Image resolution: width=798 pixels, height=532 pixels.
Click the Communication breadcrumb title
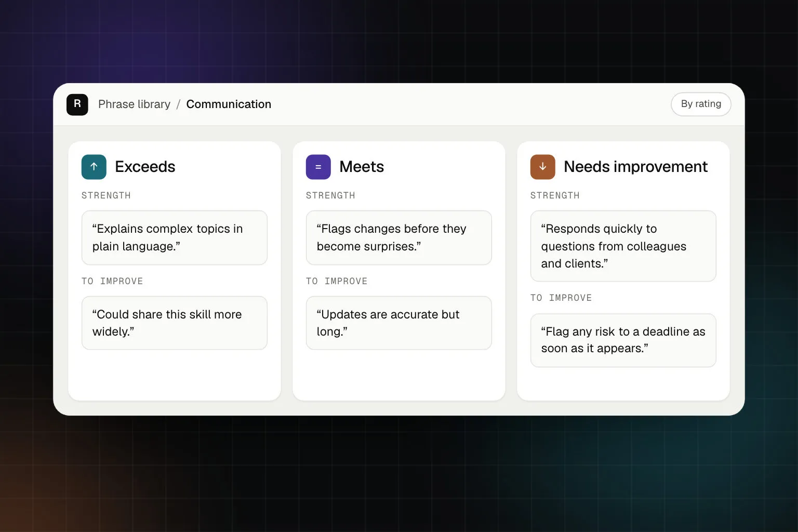[229, 104]
